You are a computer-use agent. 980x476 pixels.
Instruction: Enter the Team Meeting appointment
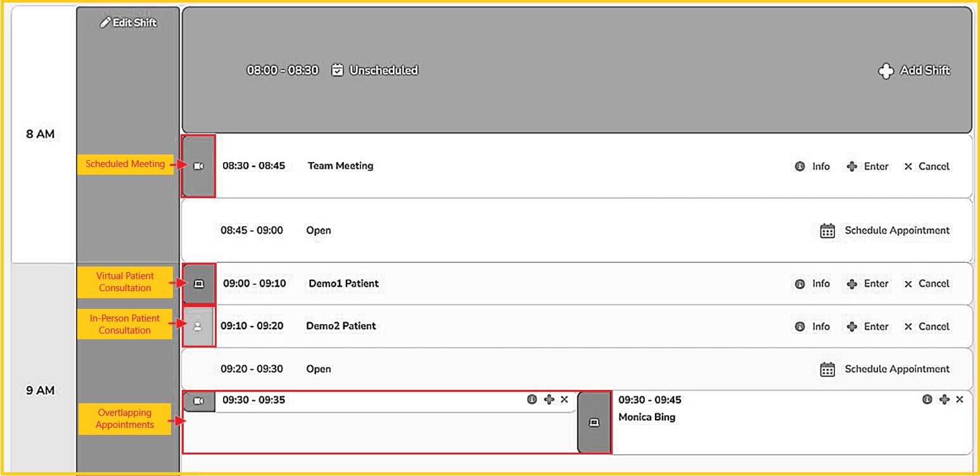pos(867,166)
